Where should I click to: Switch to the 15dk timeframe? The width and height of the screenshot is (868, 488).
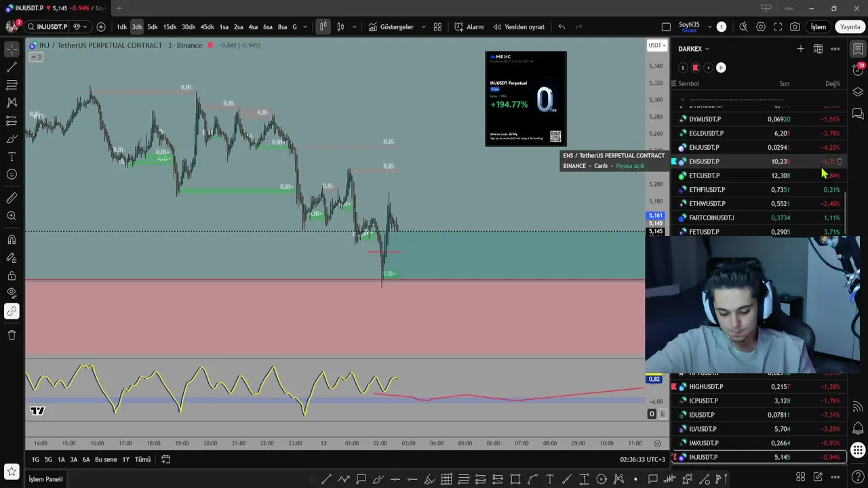[x=170, y=27]
